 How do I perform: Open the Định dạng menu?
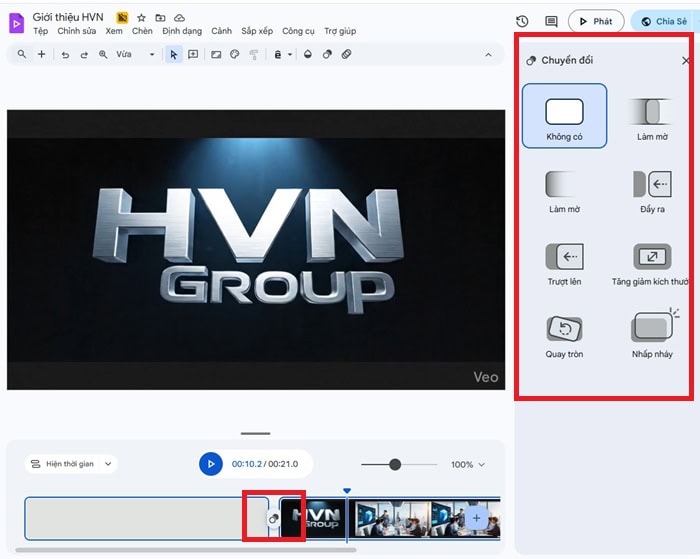click(x=182, y=31)
